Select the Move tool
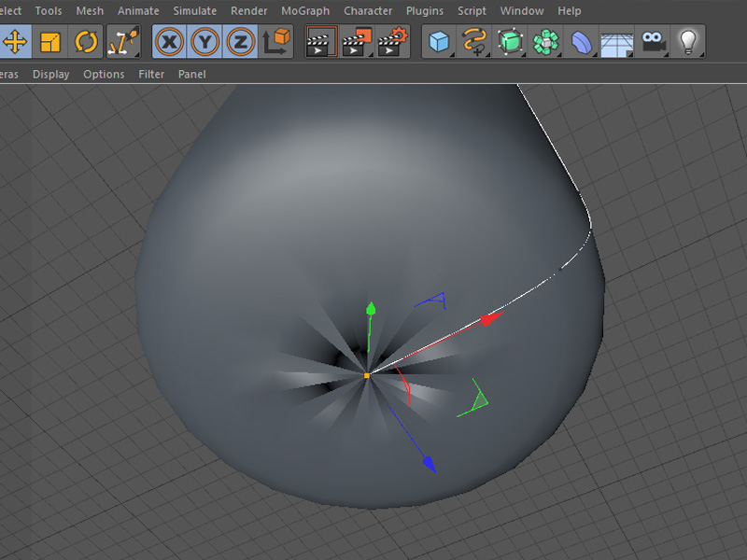The height and width of the screenshot is (560, 747). click(15, 42)
